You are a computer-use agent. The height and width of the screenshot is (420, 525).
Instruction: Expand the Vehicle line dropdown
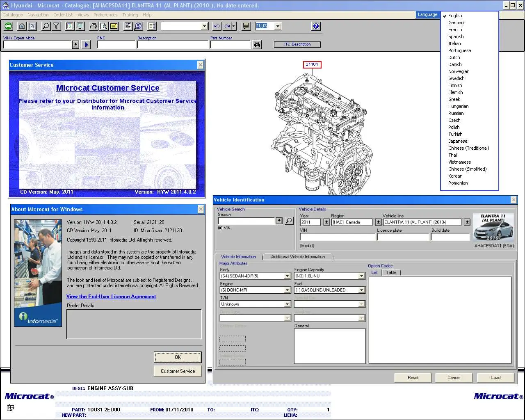point(467,222)
